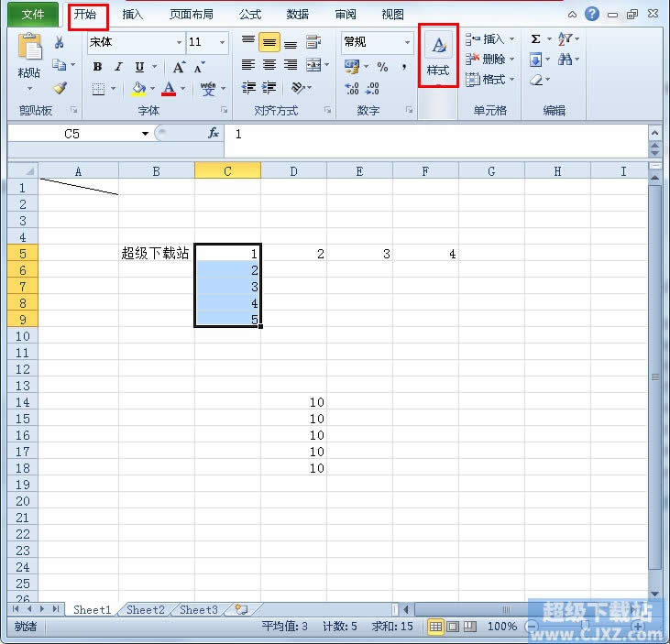This screenshot has width=670, height=644.
Task: Switch to the 公式 tab
Action: (x=250, y=15)
